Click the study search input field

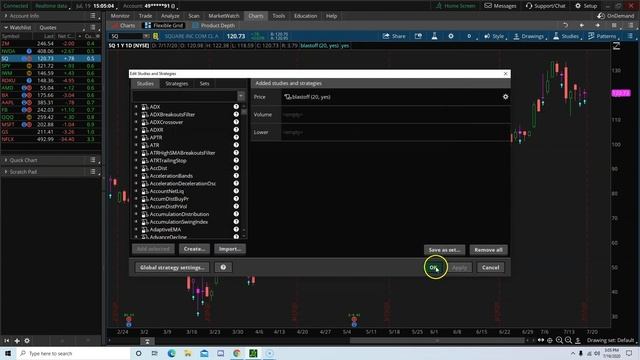point(184,96)
